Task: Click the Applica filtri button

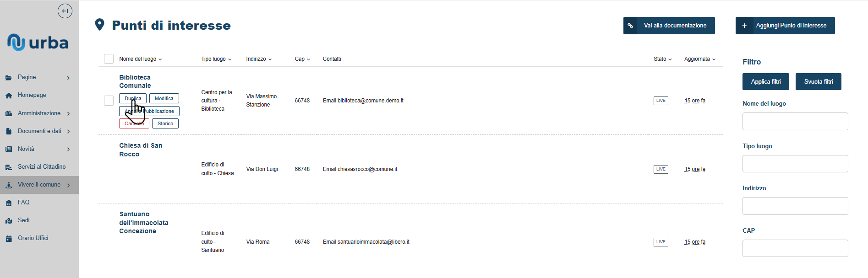Action: [766, 82]
